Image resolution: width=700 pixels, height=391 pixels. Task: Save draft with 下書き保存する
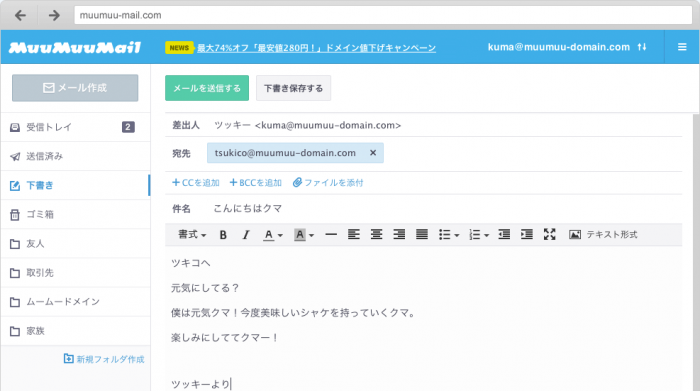coord(293,88)
